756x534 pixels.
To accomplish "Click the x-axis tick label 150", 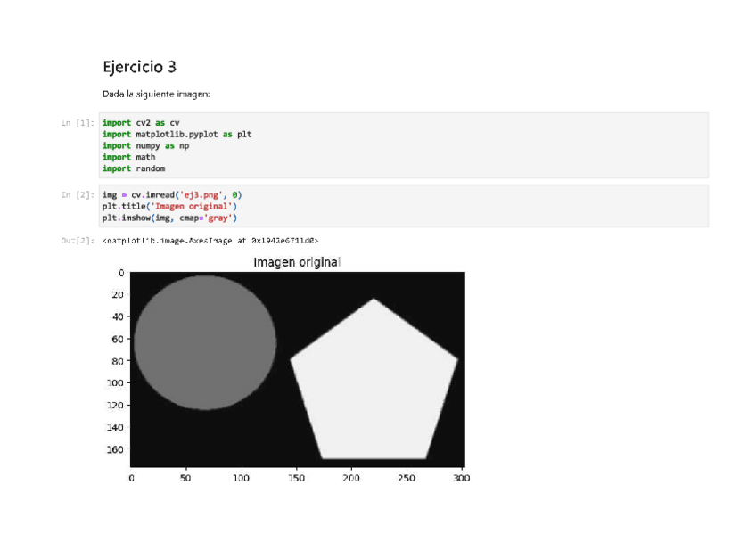I will (297, 478).
